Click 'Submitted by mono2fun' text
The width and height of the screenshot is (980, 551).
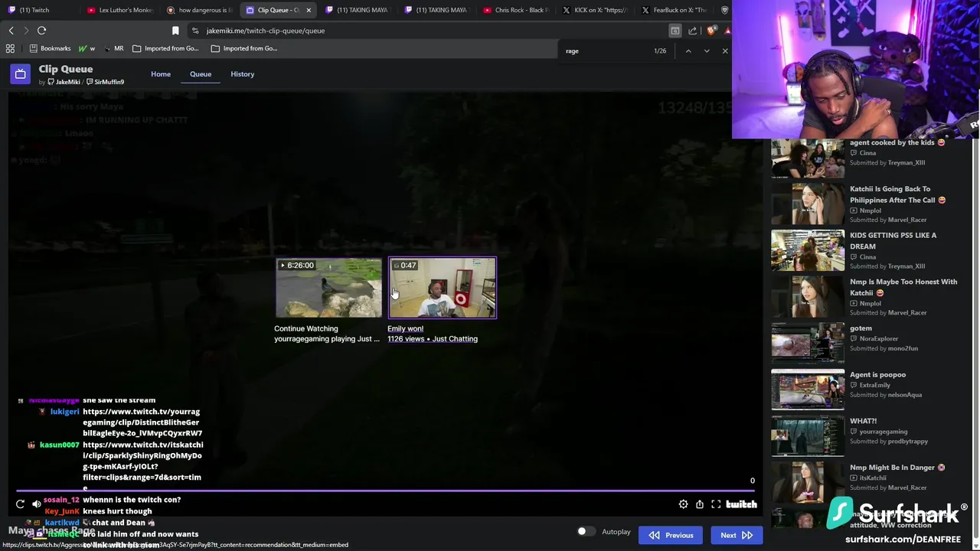[x=884, y=348]
